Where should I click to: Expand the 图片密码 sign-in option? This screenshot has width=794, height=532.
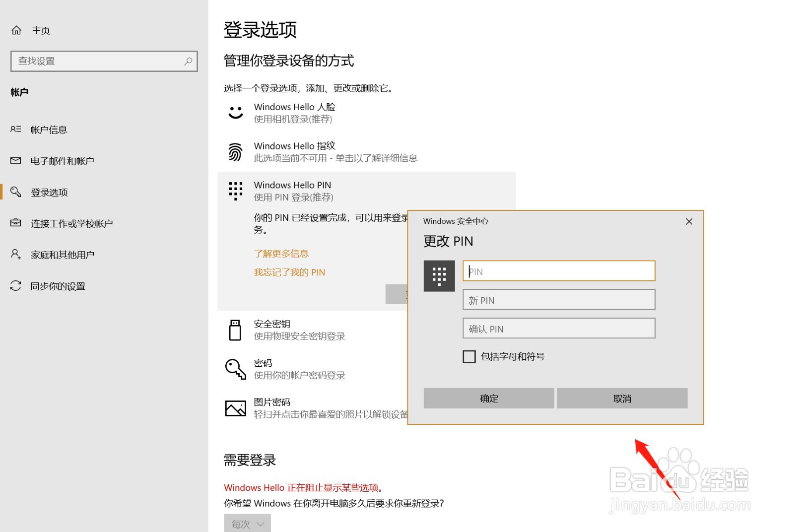click(x=272, y=402)
